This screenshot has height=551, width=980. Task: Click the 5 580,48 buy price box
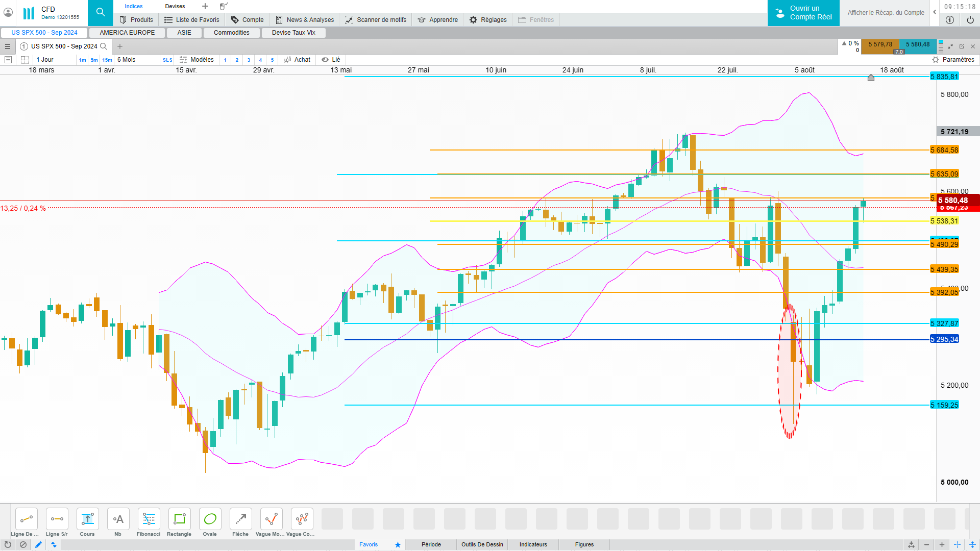pyautogui.click(x=917, y=44)
